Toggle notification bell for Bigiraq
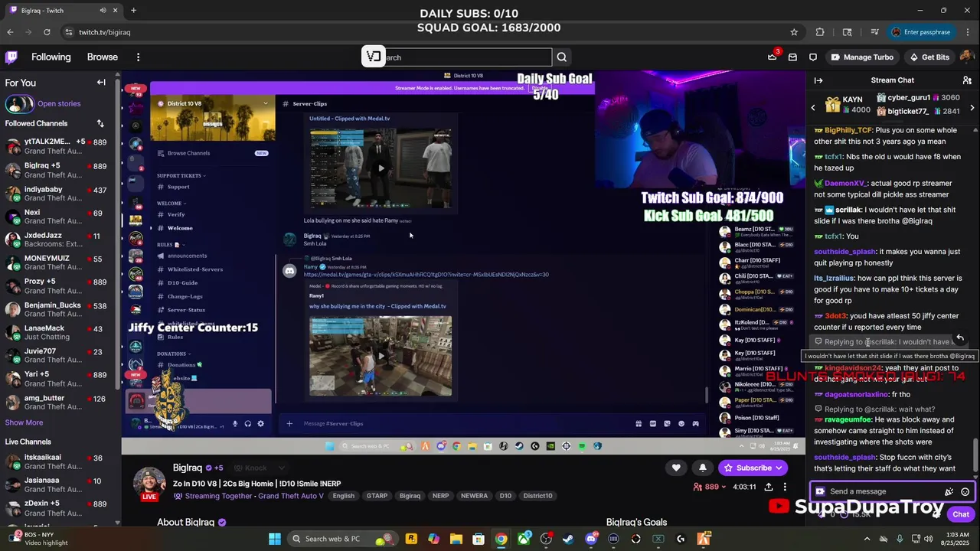The height and width of the screenshot is (551, 980). pyautogui.click(x=703, y=468)
